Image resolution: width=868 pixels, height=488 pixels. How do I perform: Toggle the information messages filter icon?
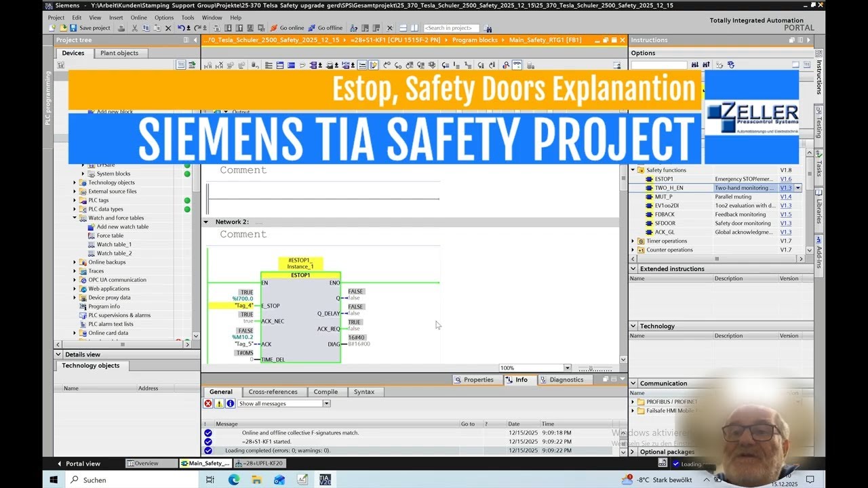pos(230,403)
